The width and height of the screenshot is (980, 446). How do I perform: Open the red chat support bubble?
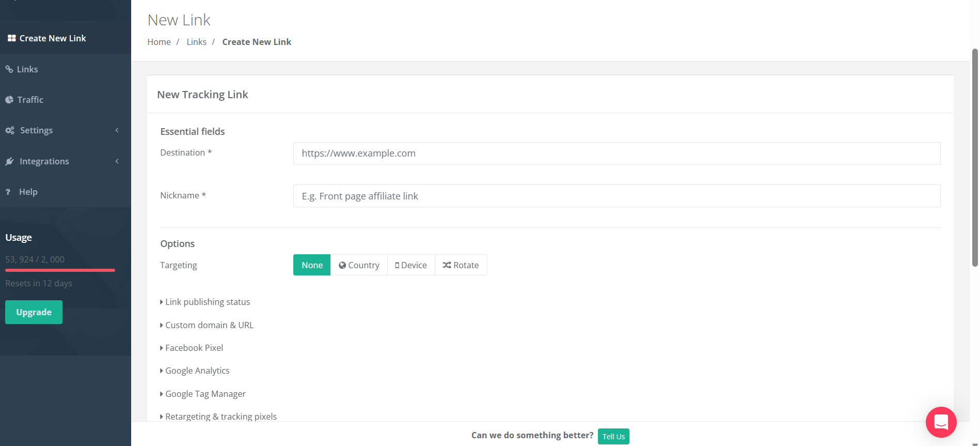point(941,422)
